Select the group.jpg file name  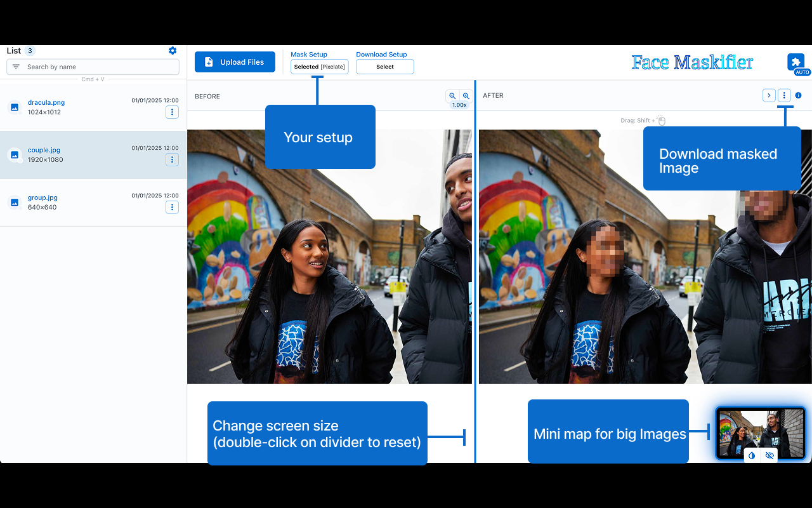point(43,197)
